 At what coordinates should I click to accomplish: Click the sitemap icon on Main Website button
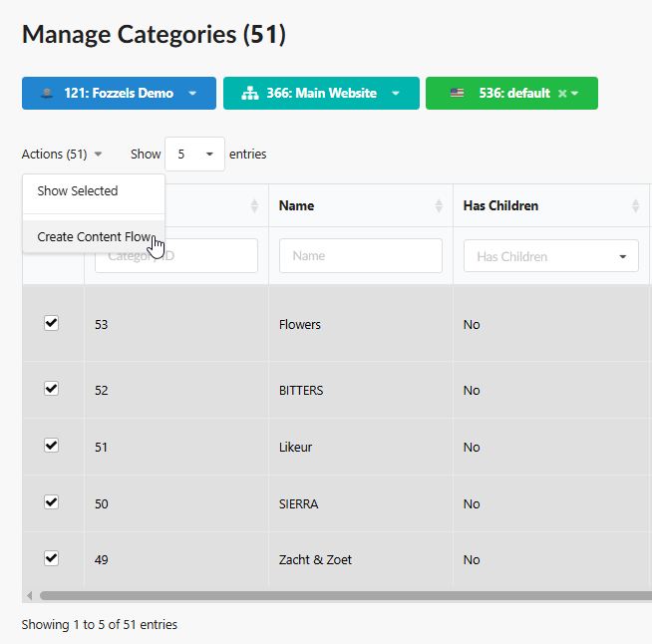[250, 93]
